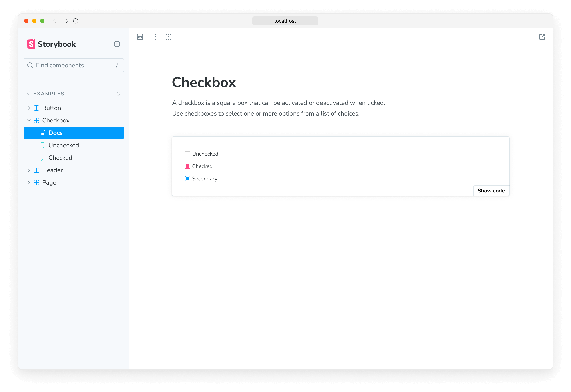Click the Storybook settings gear icon

(117, 44)
